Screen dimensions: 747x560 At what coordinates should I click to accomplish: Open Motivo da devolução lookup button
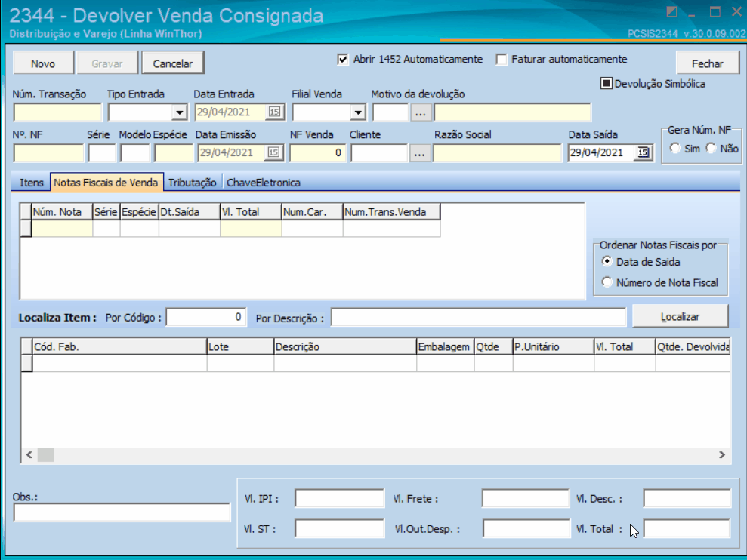point(421,112)
